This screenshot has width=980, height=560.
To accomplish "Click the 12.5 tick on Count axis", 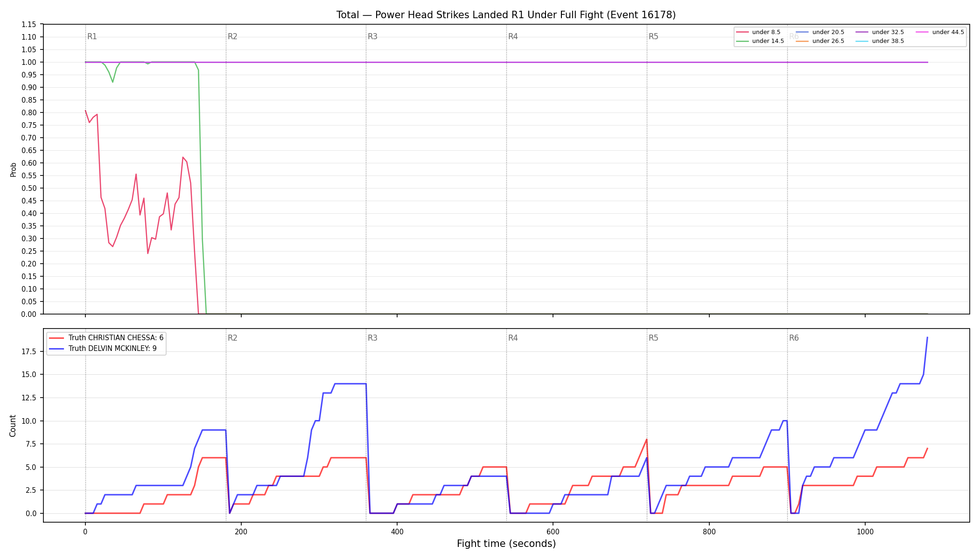I will [29, 398].
